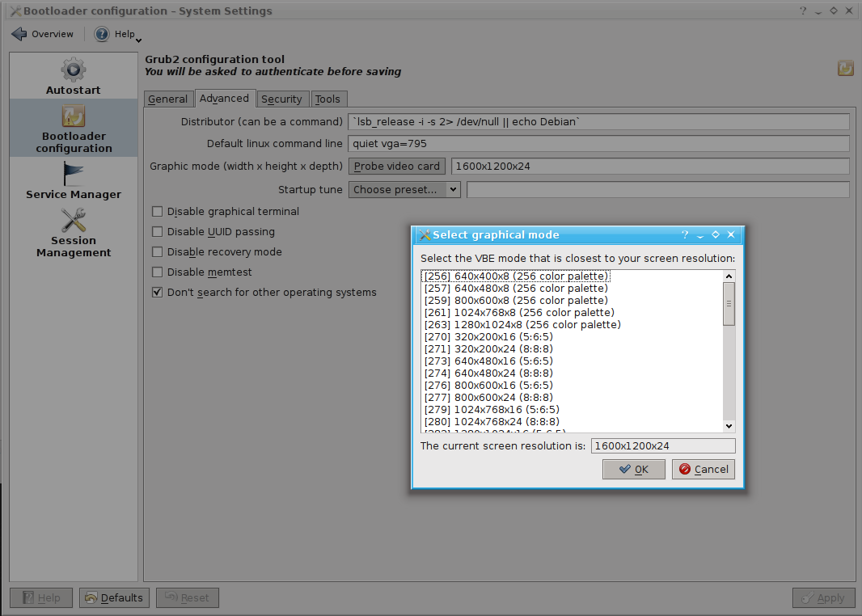Toggle Disable graphical terminal checkbox
Image resolution: width=862 pixels, height=616 pixels.
[157, 212]
